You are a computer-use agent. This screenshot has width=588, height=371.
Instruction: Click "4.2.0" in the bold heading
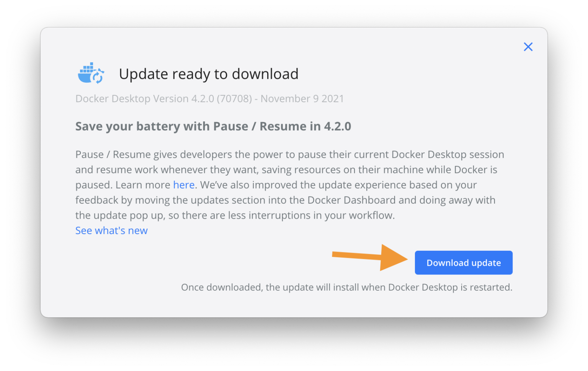[x=337, y=126]
